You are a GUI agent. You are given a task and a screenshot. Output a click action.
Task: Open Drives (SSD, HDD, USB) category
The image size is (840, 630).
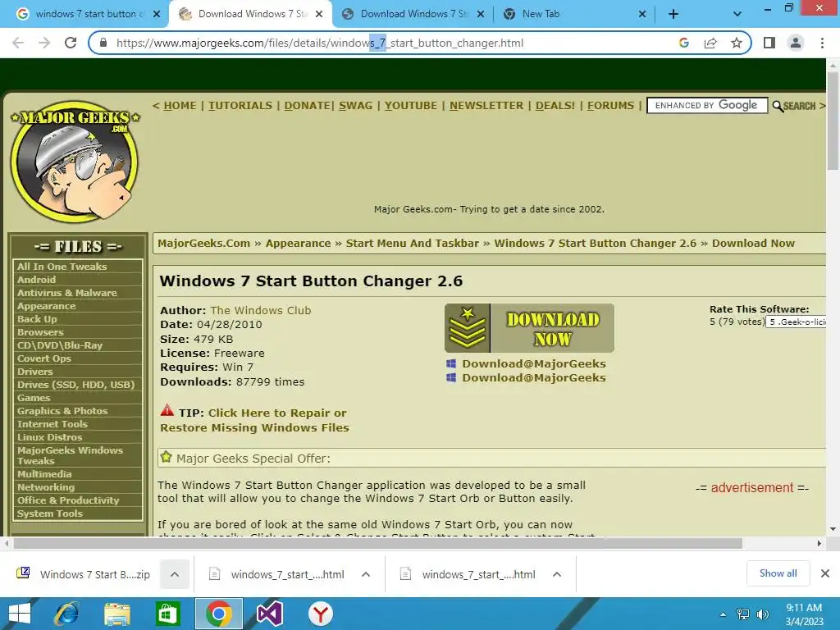78,385
